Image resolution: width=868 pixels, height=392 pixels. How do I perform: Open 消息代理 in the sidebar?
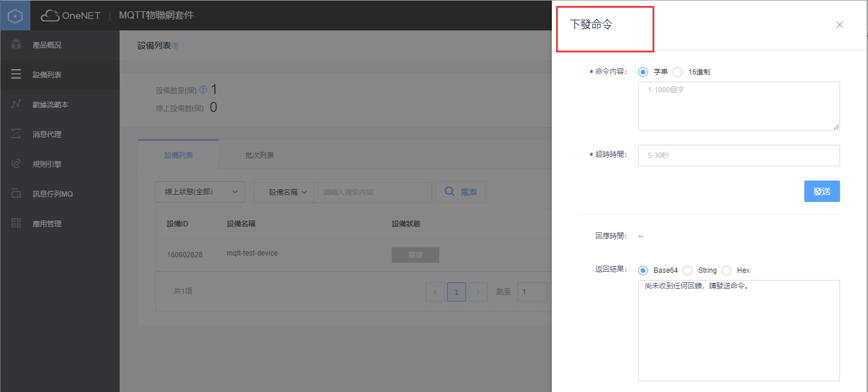(x=60, y=134)
